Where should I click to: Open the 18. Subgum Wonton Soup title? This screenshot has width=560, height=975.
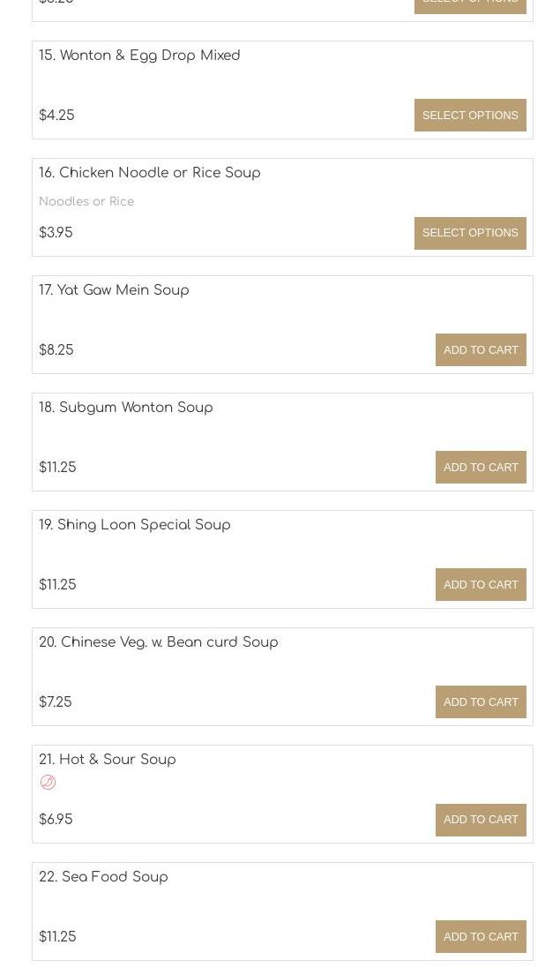[x=125, y=408]
